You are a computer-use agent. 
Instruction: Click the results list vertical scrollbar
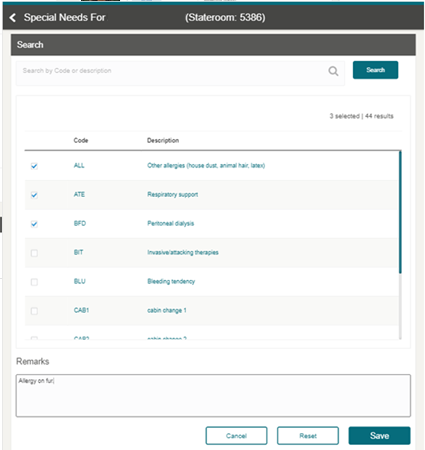coord(400,212)
